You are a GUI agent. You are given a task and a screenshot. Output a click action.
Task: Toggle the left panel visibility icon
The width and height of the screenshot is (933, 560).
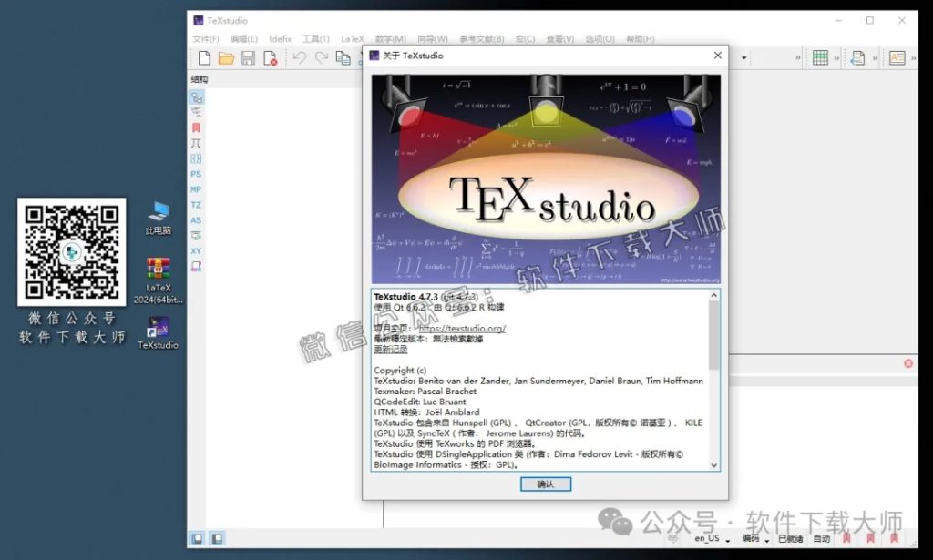click(195, 539)
